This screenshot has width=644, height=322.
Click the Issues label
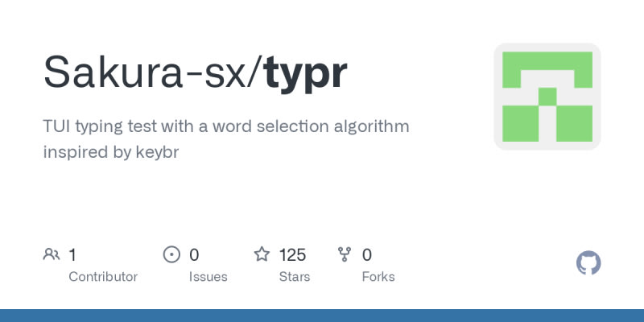[208, 277]
